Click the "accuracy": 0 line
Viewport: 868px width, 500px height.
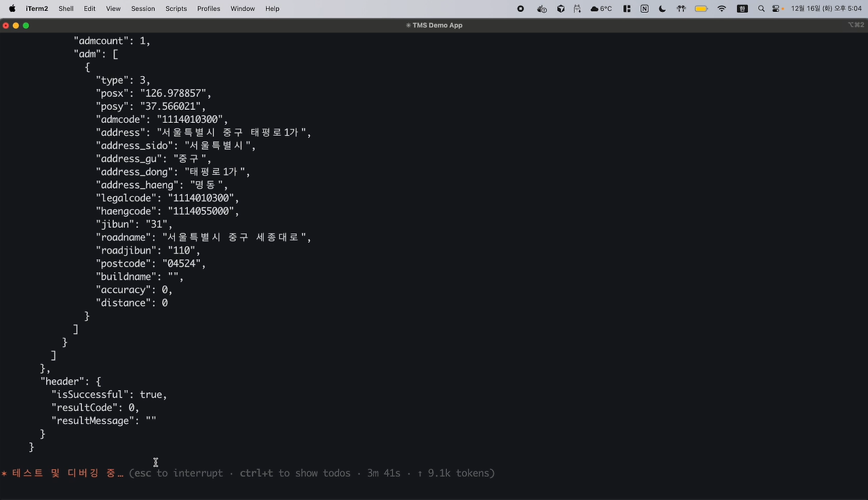134,290
